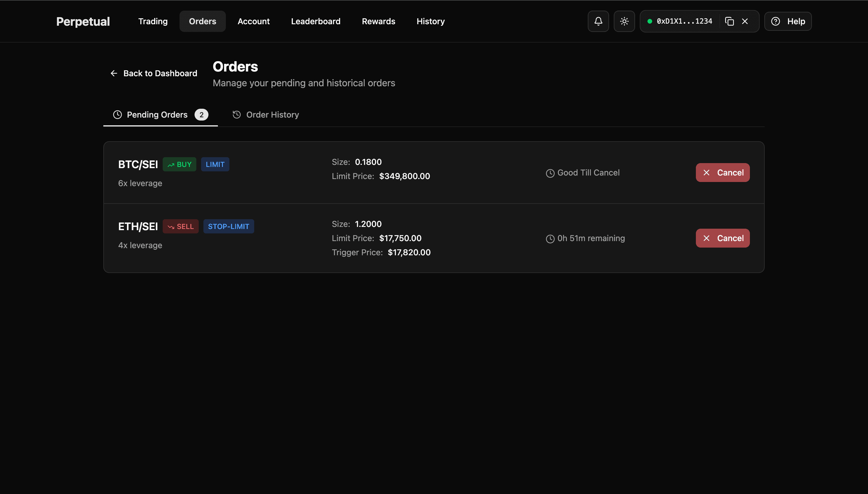
Task: Click the green connection status dot
Action: [650, 21]
